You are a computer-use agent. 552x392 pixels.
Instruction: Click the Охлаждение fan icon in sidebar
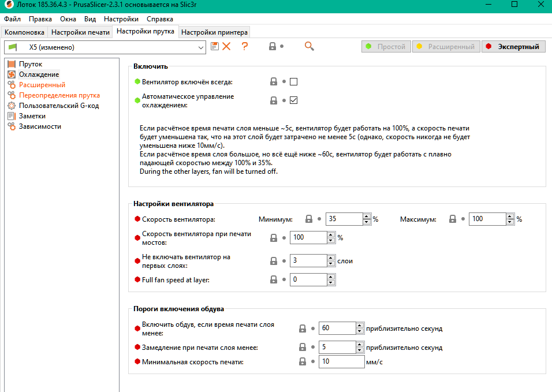point(12,74)
